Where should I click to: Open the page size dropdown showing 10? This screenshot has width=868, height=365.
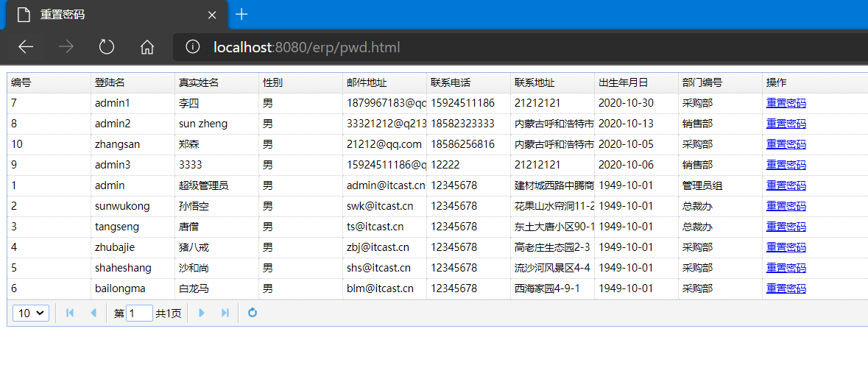coord(31,313)
